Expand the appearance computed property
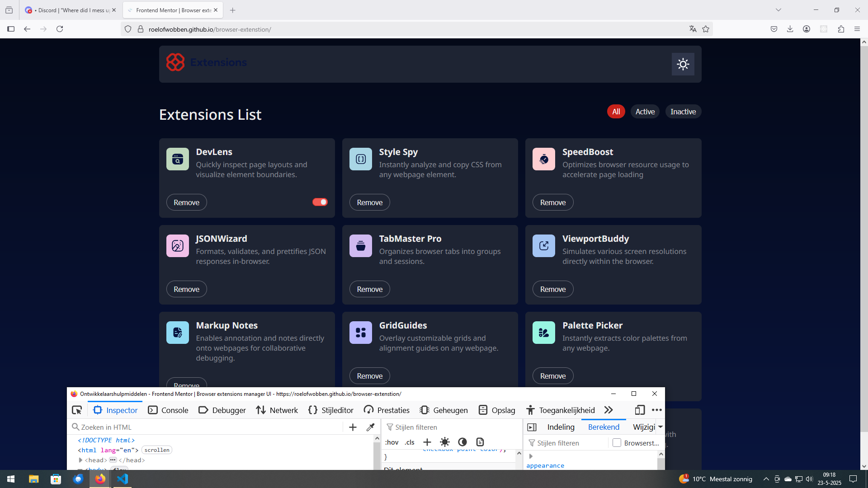 [x=531, y=456]
